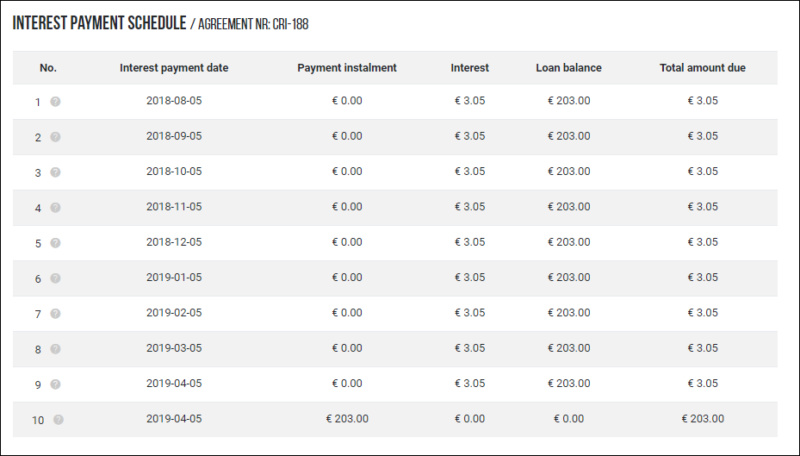Select the 2019-03-05 date cell
The height and width of the screenshot is (456, 800).
pyautogui.click(x=174, y=348)
